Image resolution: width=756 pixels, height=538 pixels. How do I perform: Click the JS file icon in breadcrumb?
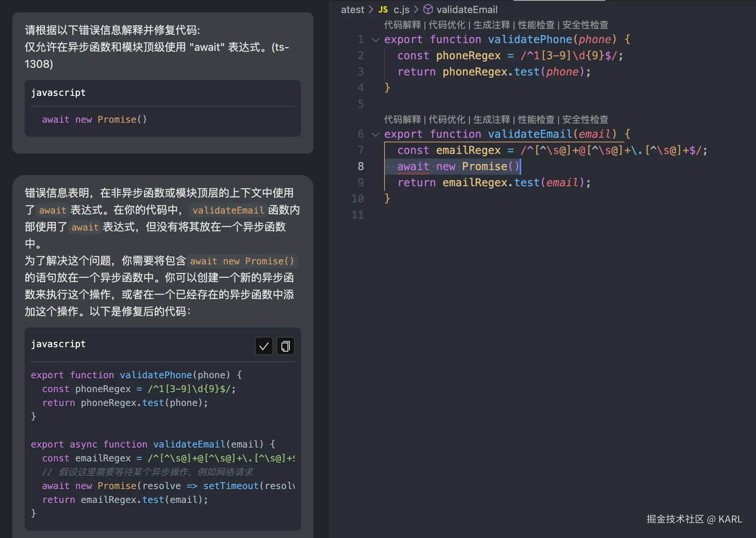[x=383, y=10]
